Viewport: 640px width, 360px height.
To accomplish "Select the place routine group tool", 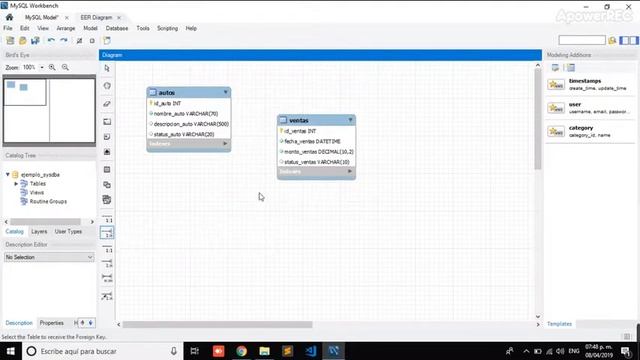I will [107, 200].
